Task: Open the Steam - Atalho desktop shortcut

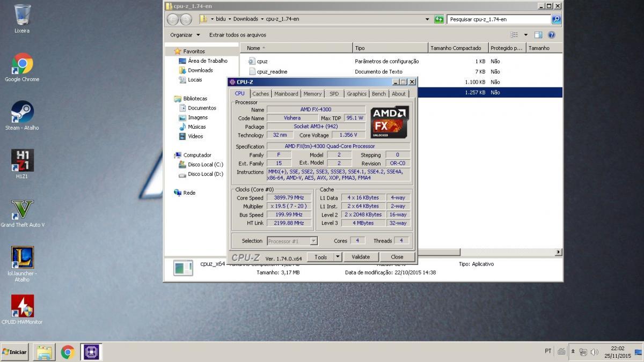Action: [x=22, y=116]
